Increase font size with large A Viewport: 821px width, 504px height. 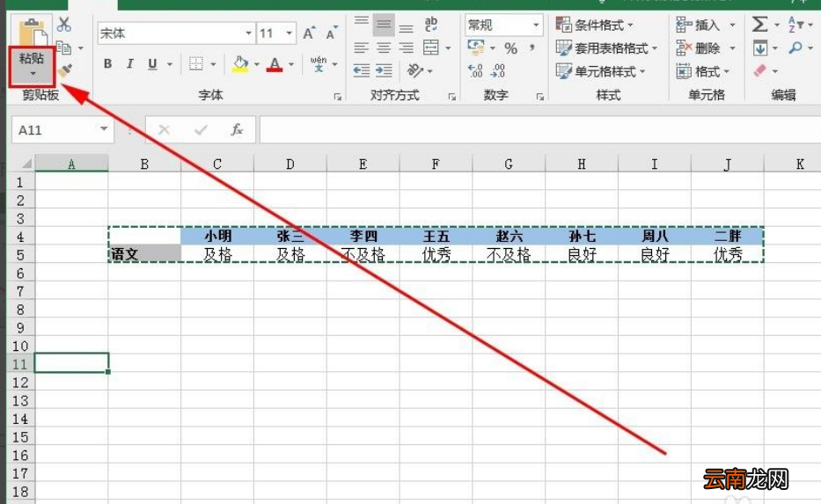pyautogui.click(x=309, y=33)
